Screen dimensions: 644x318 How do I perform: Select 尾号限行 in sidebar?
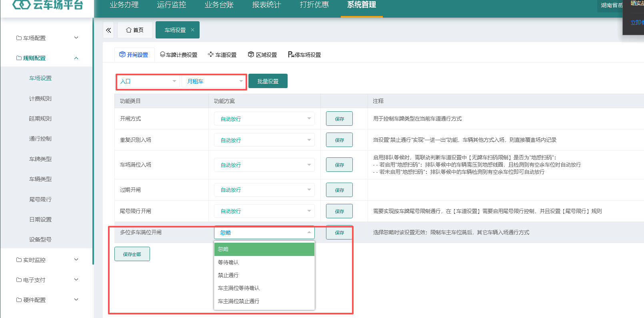coord(40,199)
